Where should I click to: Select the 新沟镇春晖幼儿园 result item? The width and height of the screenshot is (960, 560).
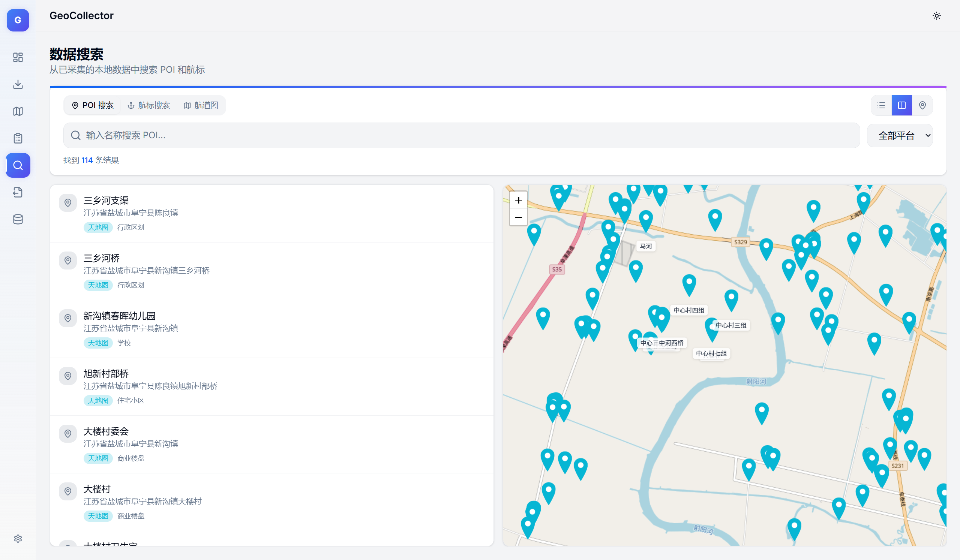(x=271, y=329)
